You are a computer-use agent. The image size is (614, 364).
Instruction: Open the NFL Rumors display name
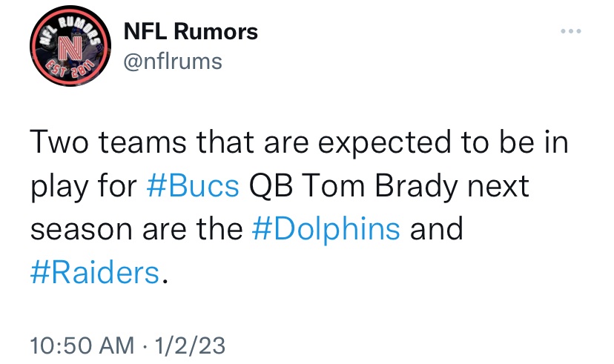(x=191, y=31)
